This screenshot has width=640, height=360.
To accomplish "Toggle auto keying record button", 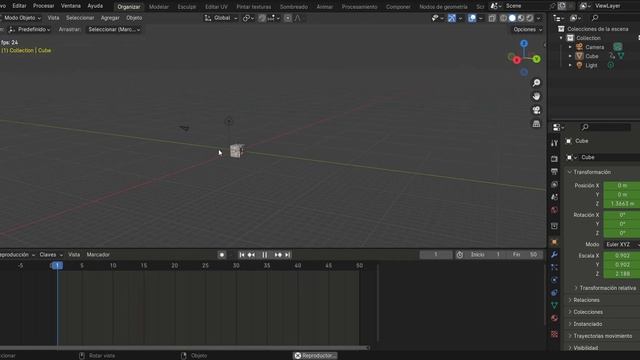I will coord(222,255).
